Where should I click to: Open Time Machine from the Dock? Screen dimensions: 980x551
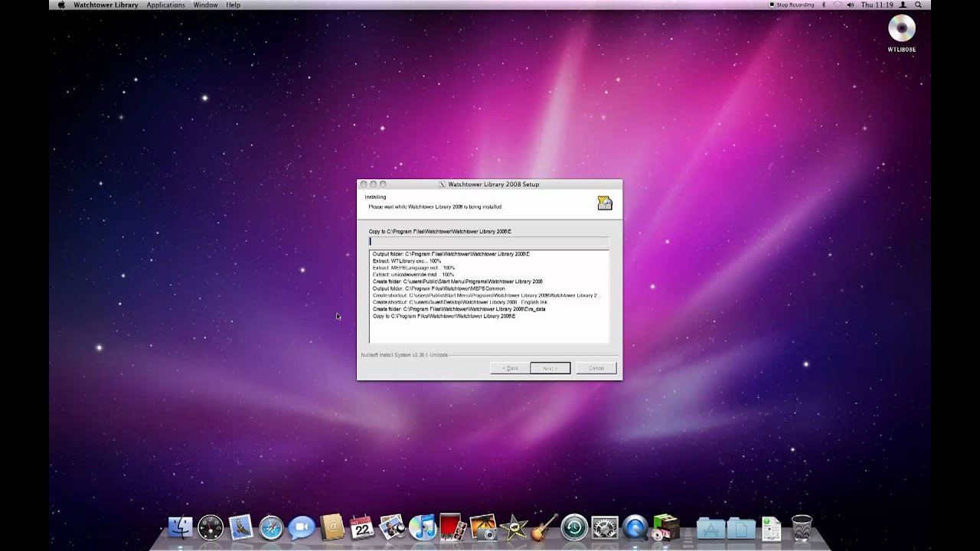(574, 527)
